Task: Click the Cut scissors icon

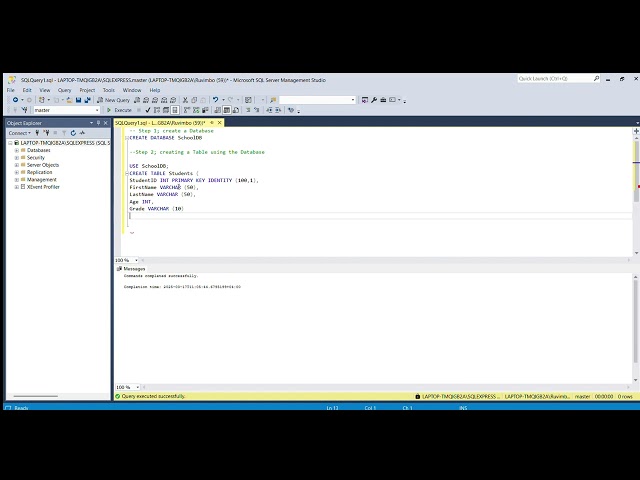Action: [185, 100]
